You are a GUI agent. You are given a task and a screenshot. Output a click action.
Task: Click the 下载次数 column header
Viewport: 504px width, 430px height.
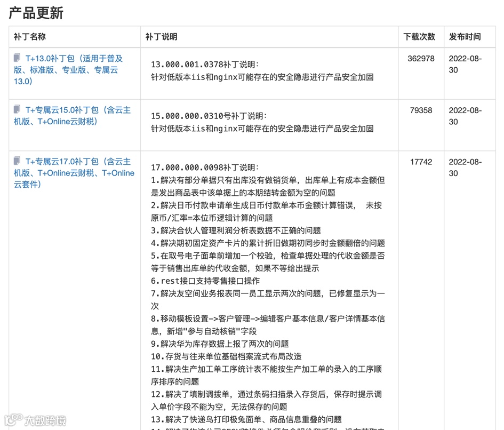pyautogui.click(x=419, y=37)
